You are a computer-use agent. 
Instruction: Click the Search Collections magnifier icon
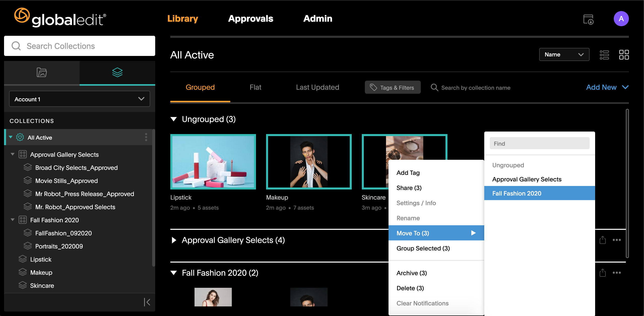pos(16,46)
